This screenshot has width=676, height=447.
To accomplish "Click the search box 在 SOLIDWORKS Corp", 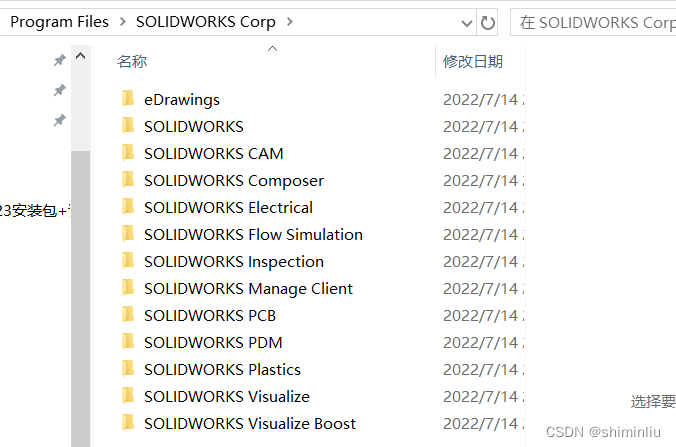I will click(x=593, y=22).
